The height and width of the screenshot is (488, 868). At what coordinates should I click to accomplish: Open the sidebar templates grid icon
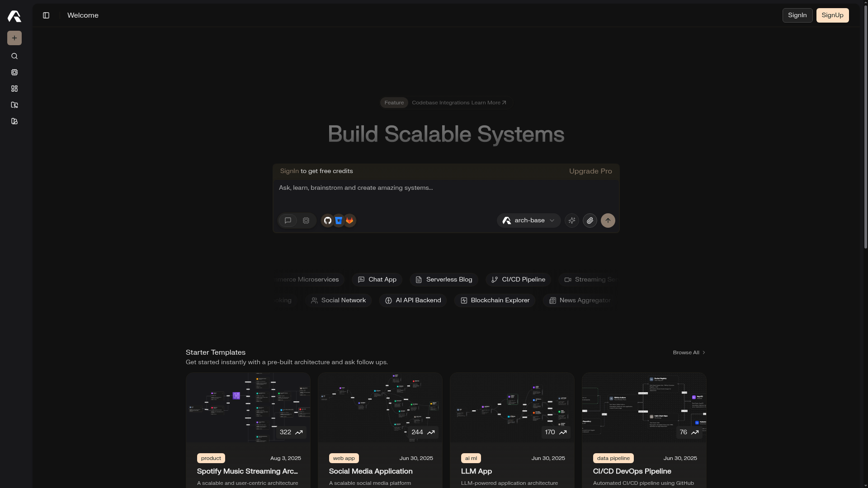(14, 89)
